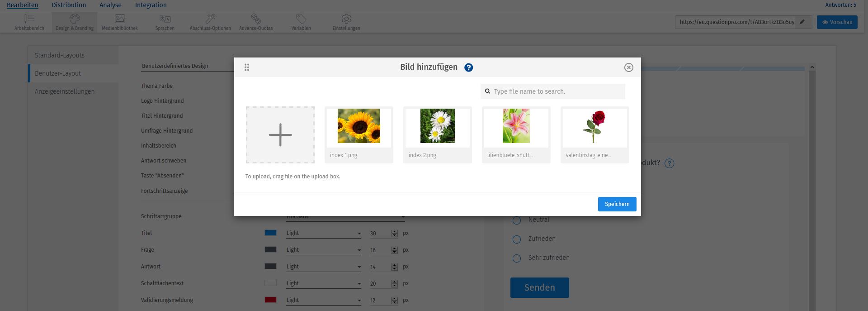Switch to the Analyse tab
Viewport: 868px width, 311px height.
110,5
